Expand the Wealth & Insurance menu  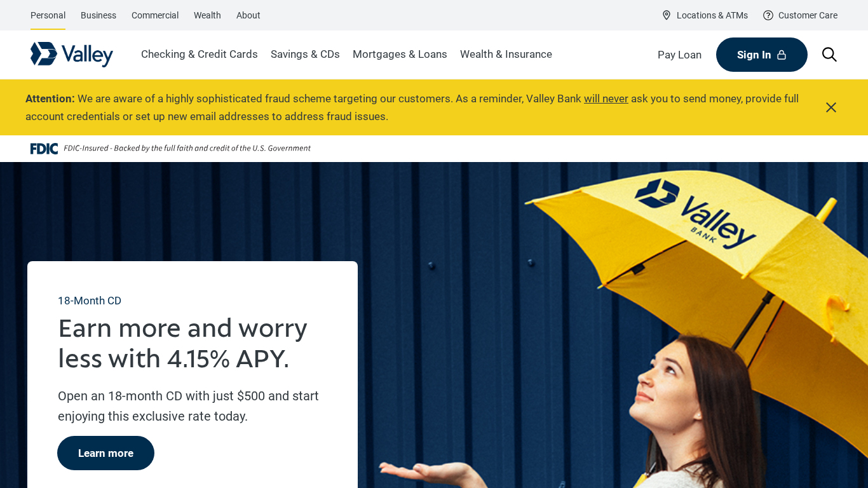[x=506, y=55]
